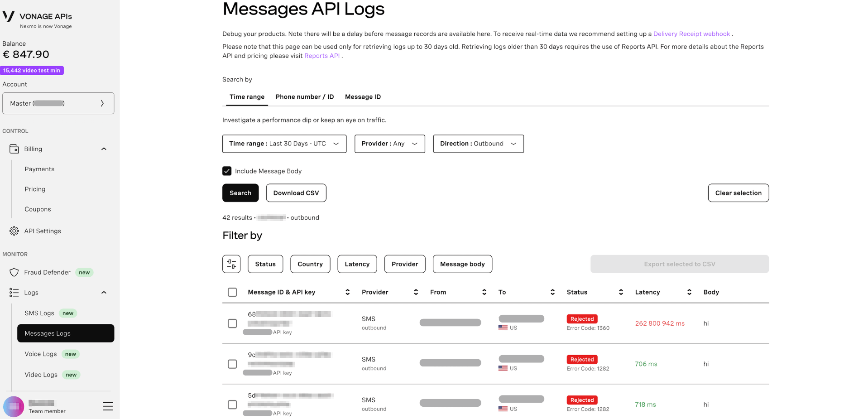Open the Direction Outbound dropdown
This screenshot has height=419, width=868.
[x=478, y=144]
